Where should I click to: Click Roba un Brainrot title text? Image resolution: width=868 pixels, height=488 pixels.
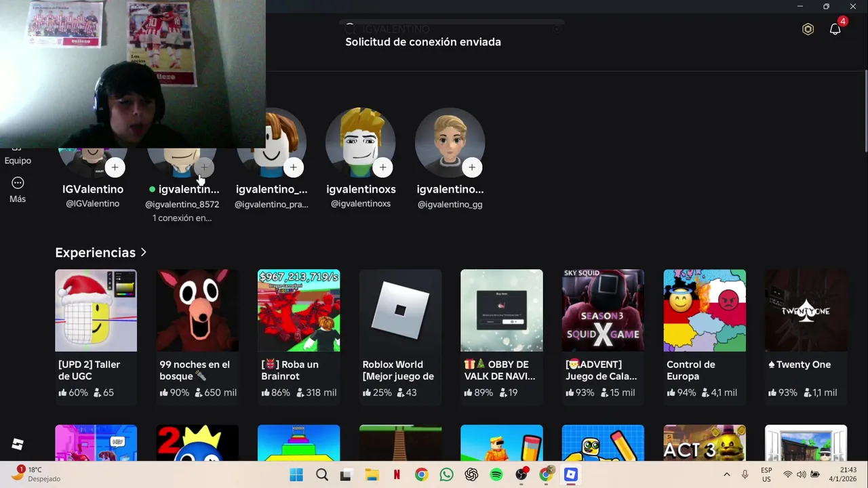(x=290, y=370)
